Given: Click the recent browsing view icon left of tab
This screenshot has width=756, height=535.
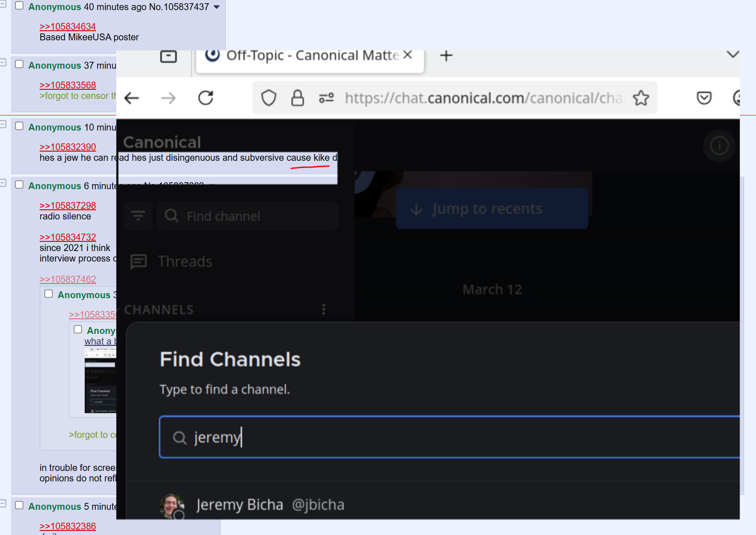Looking at the screenshot, I should pos(169,56).
